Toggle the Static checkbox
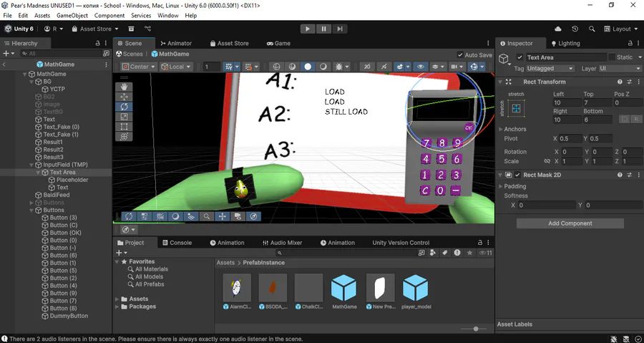644x343 pixels. click(612, 57)
